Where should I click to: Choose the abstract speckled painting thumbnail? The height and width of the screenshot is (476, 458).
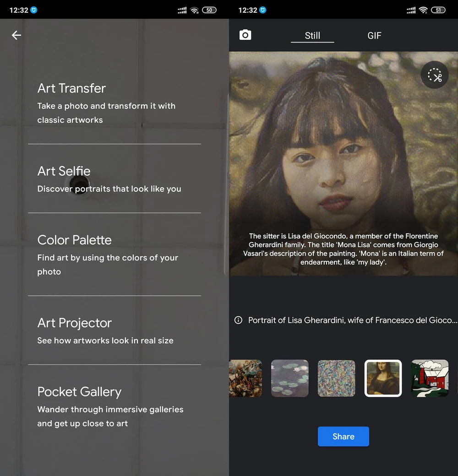click(x=336, y=378)
